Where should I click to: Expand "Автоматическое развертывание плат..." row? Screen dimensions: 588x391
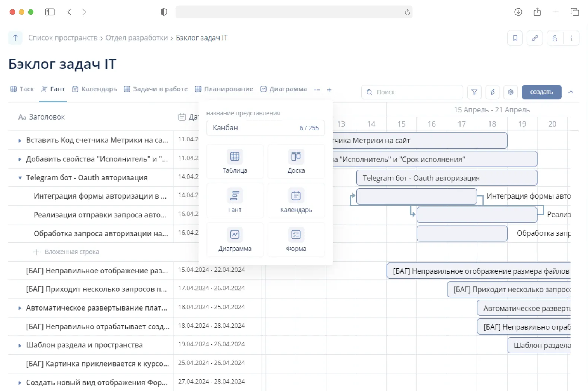[x=20, y=308]
